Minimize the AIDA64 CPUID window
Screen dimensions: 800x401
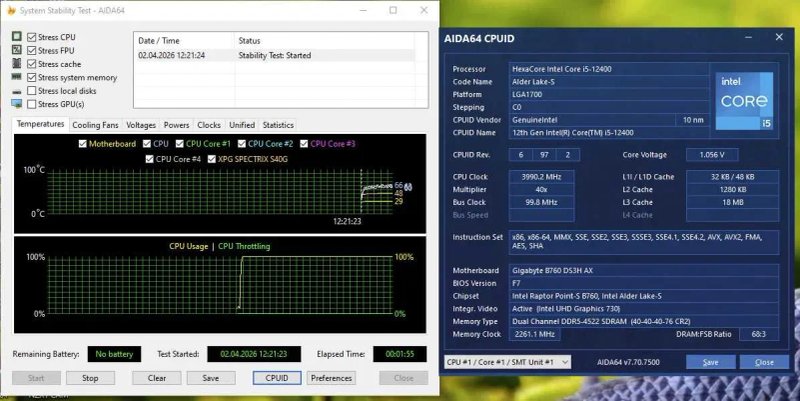(748, 37)
